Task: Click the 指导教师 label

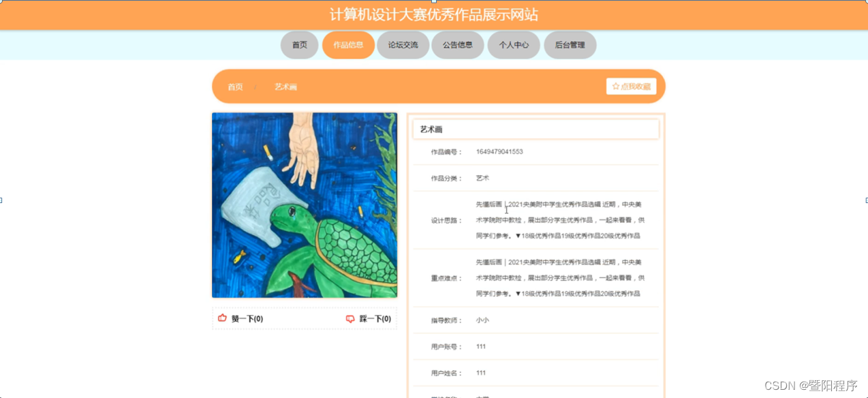Action: point(447,320)
